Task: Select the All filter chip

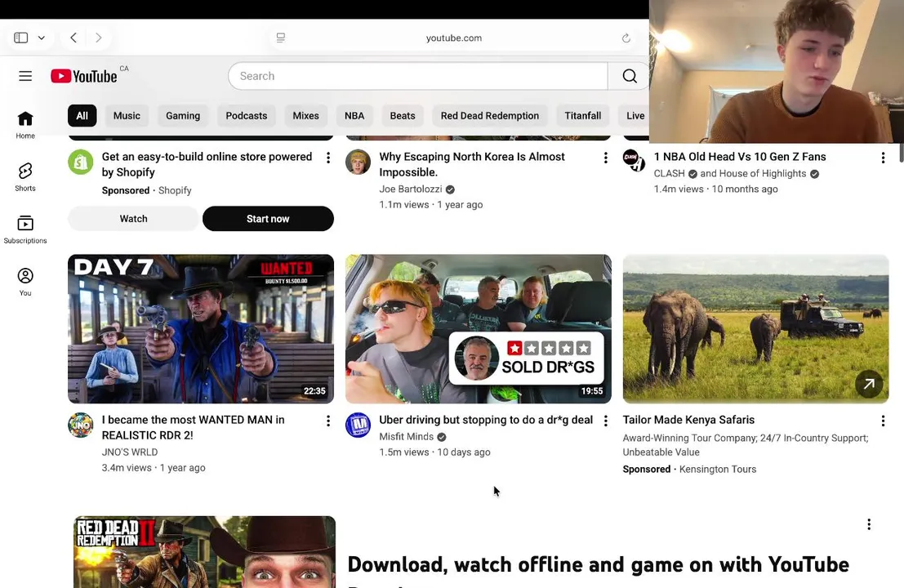Action: pos(82,116)
